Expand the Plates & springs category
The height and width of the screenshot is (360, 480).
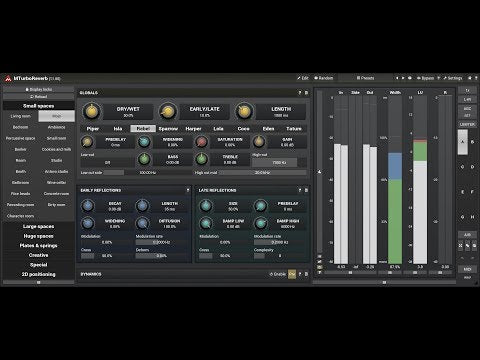click(39, 246)
